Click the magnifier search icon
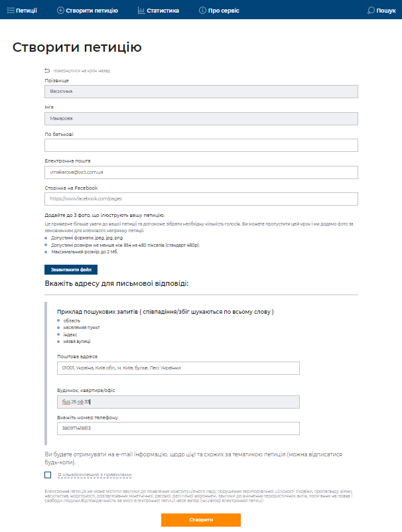 (371, 11)
